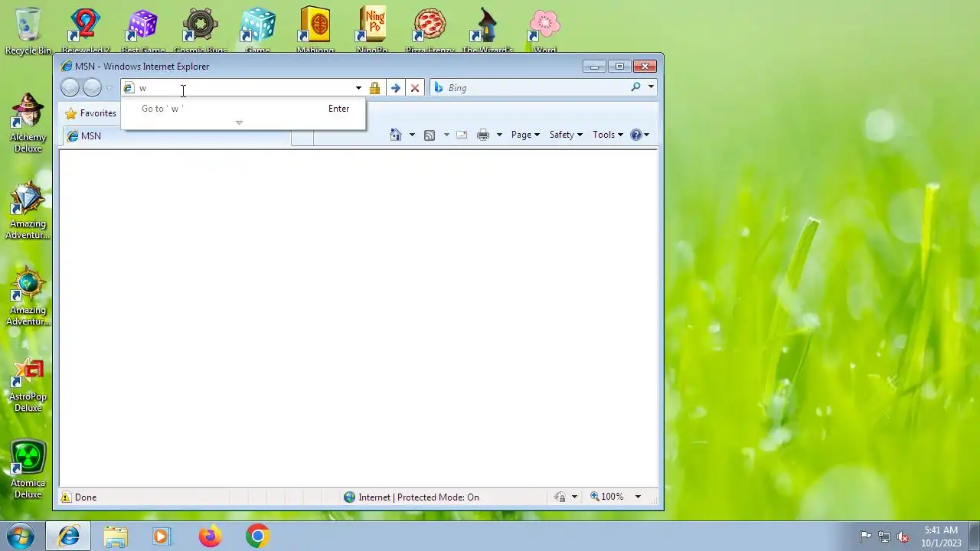Viewport: 980px width, 551px height.
Task: Click the Internet Explorer taskbar button
Action: click(x=68, y=536)
